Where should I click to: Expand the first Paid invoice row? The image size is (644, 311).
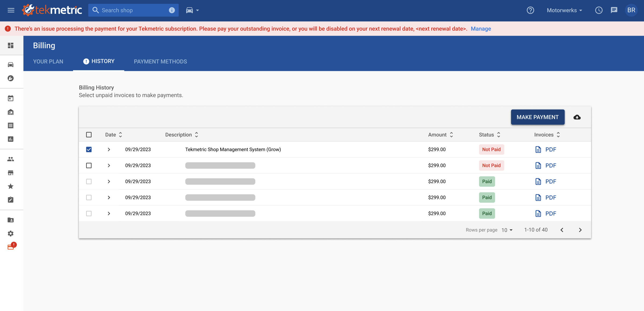click(x=109, y=182)
